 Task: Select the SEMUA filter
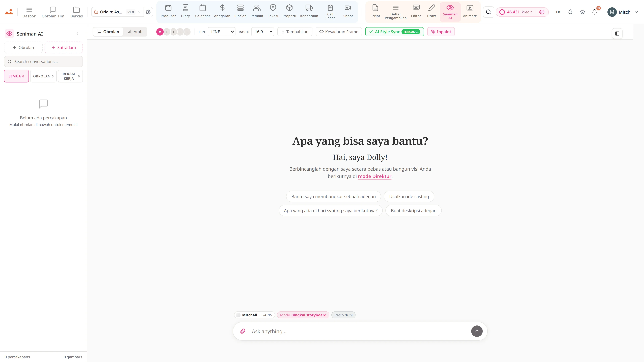click(16, 76)
